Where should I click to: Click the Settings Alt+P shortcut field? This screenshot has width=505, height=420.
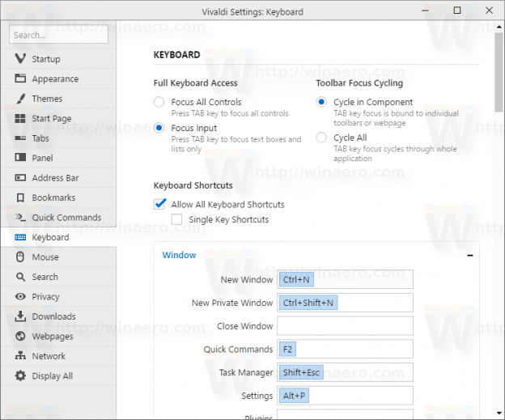tap(345, 395)
